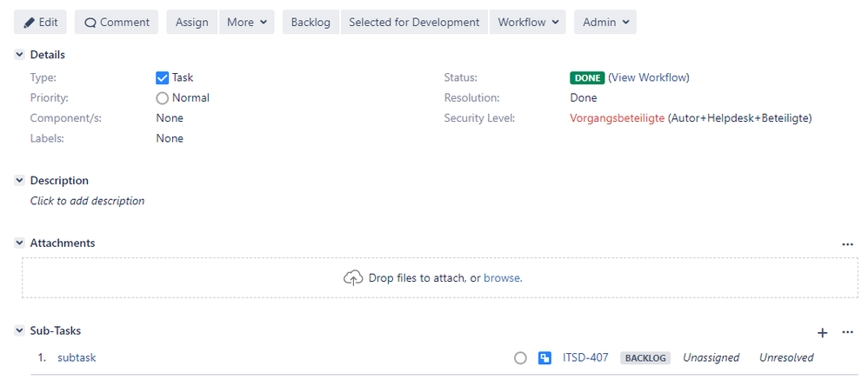
Task: Click the View Workflow link
Action: pyautogui.click(x=649, y=77)
